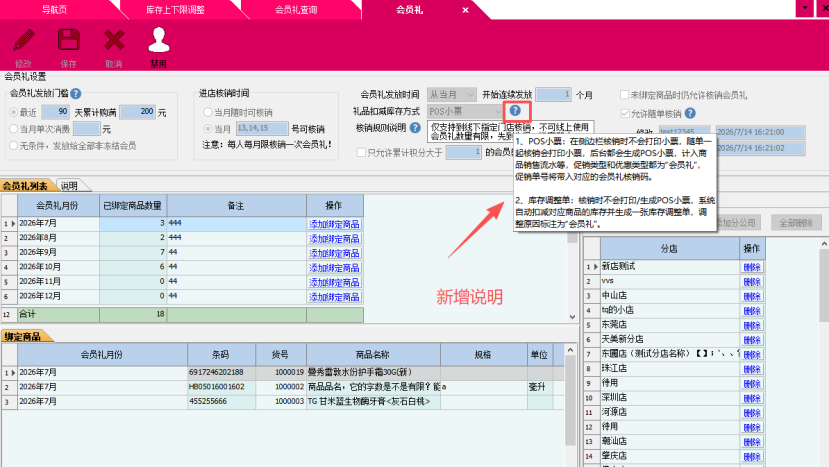Open help icon beside 核销规则说明

coord(416,127)
